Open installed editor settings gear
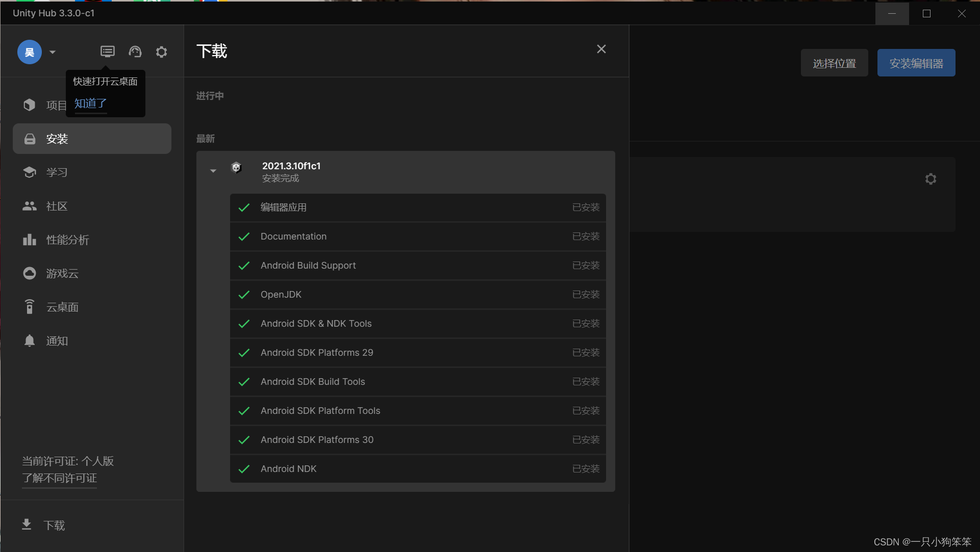 click(x=931, y=179)
